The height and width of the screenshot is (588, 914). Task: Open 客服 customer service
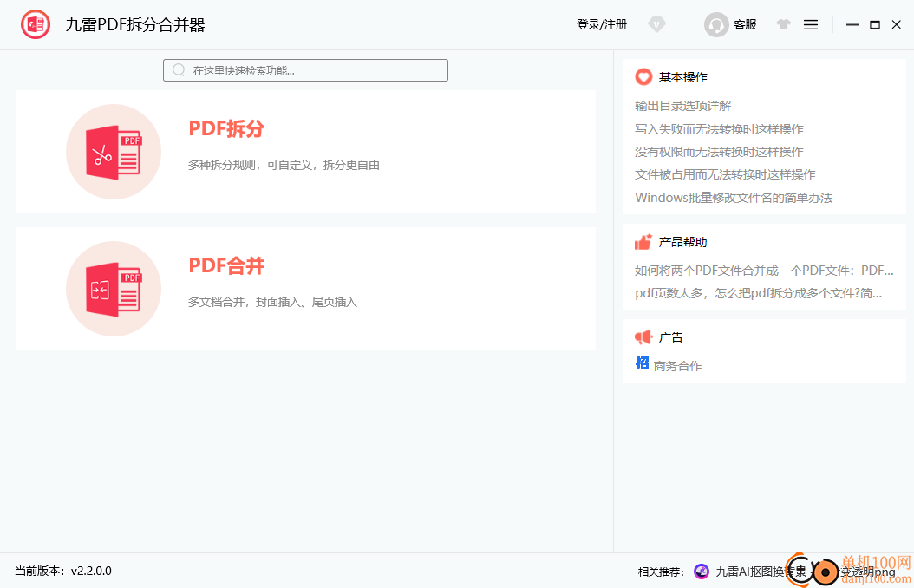pos(745,24)
